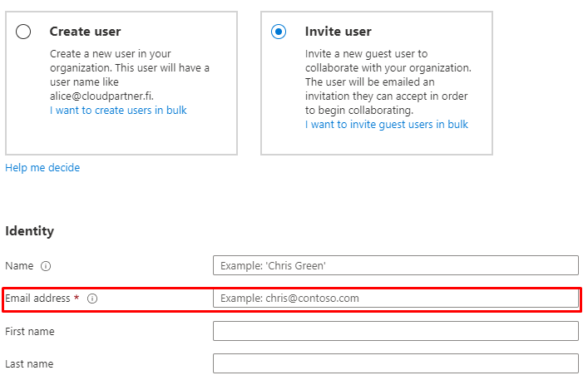Select the Invite user radio button
Screen dimensions: 588x390
(x=279, y=32)
